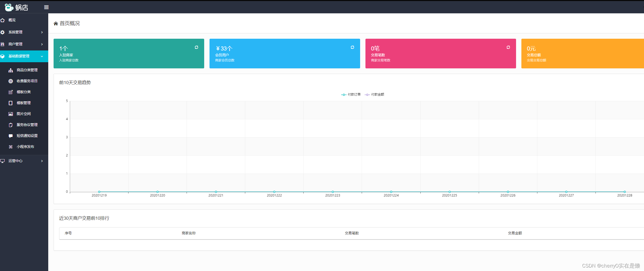
Task: Click the 20201226 data point on chart
Action: pos(508,192)
